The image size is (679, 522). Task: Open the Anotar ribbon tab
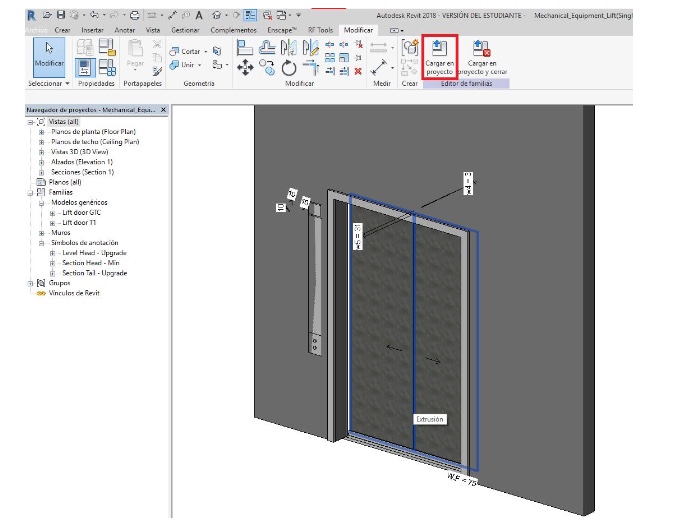tap(125, 30)
